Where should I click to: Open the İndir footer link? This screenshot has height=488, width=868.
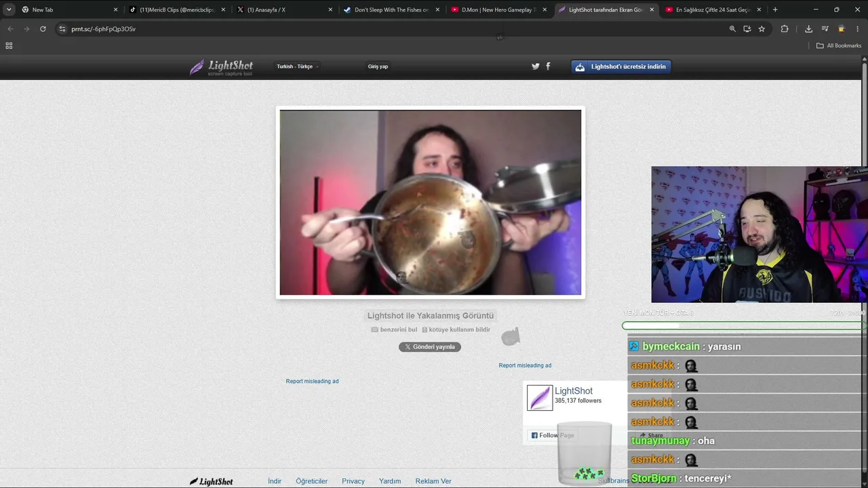click(x=275, y=481)
